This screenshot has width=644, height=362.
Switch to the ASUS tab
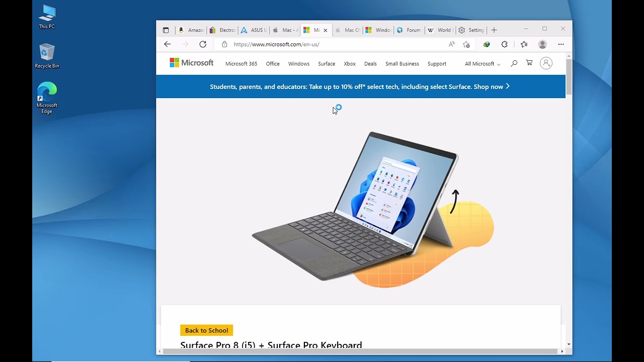[x=254, y=30]
